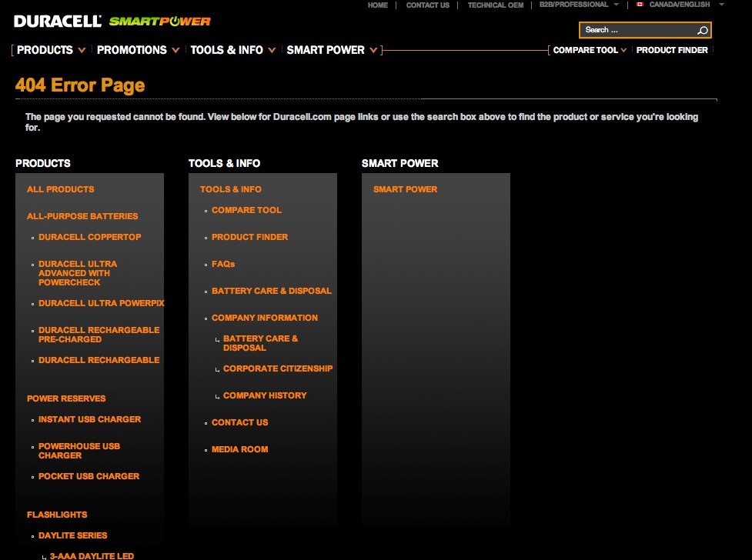
Task: Go to the Media Room link
Action: coord(240,449)
